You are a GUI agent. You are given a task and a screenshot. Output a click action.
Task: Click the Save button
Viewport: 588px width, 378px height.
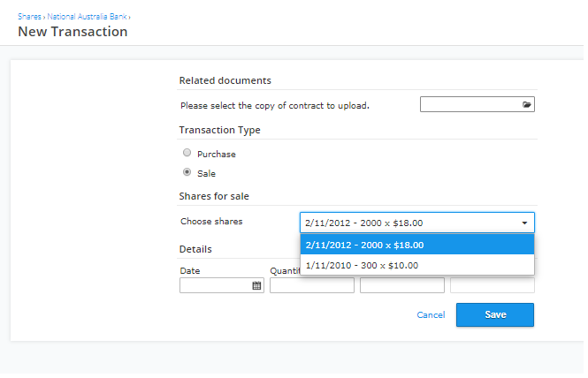click(x=495, y=314)
